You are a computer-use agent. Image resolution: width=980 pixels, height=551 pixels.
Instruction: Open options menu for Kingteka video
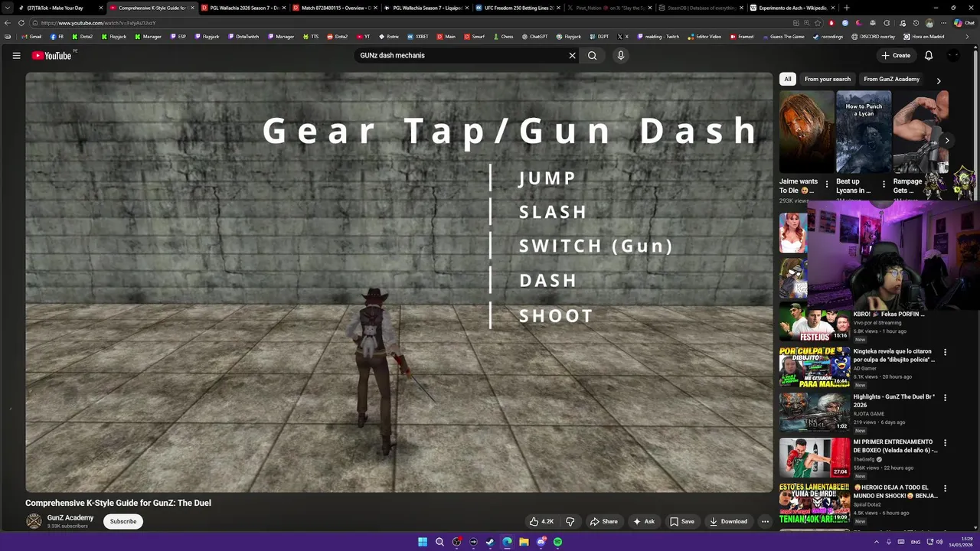tap(945, 352)
